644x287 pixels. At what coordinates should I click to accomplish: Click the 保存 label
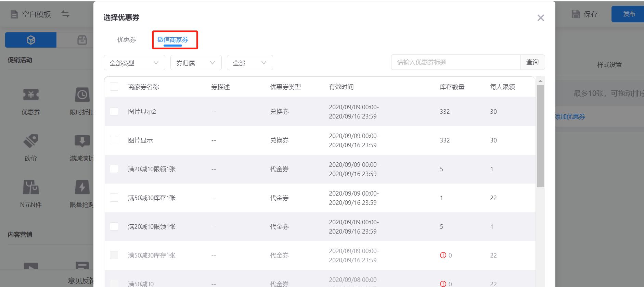click(x=591, y=14)
